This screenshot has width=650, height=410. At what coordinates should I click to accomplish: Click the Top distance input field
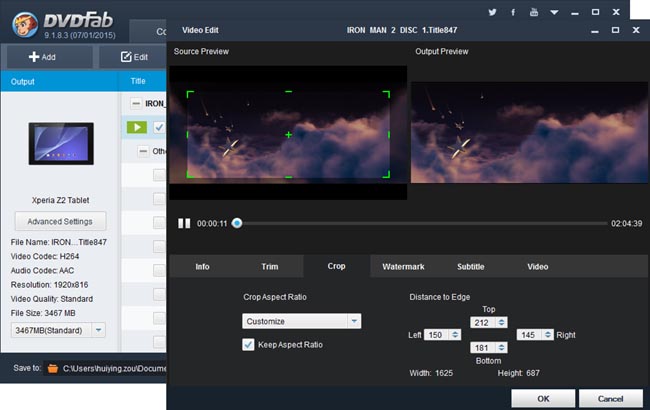point(483,323)
